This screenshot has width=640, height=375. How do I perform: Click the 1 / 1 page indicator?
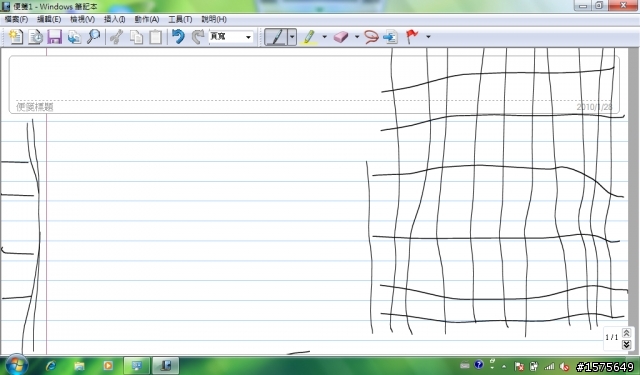tap(611, 337)
